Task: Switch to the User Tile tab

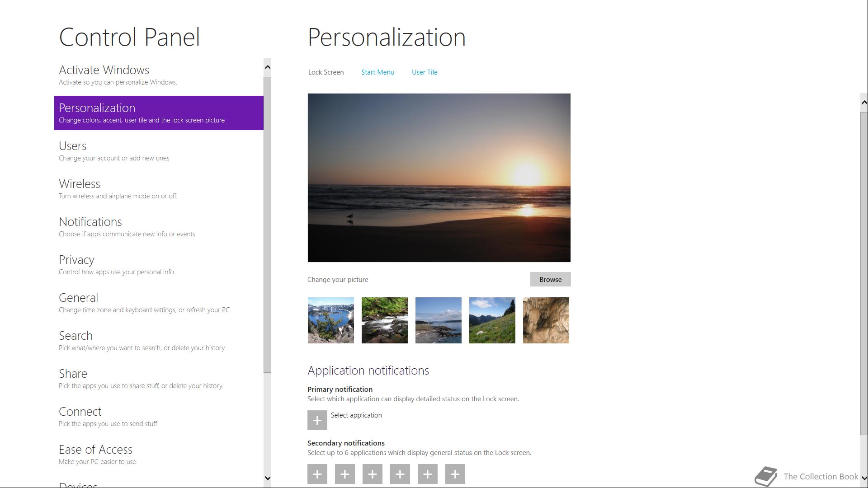Action: (x=424, y=72)
